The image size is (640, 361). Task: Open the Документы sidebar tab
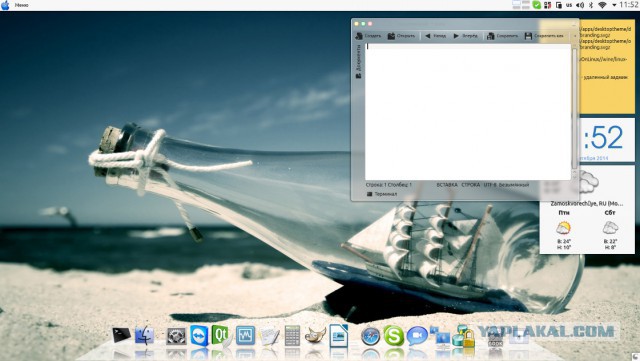click(358, 62)
